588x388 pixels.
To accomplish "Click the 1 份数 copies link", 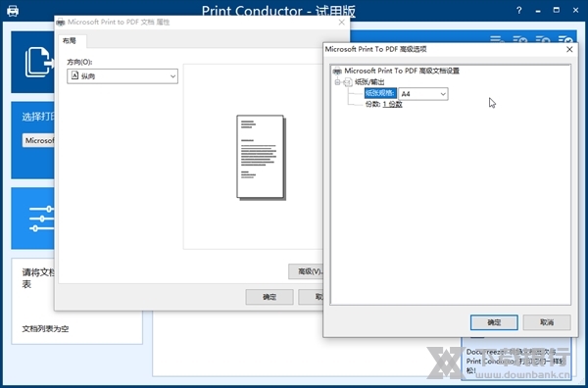I will [393, 104].
